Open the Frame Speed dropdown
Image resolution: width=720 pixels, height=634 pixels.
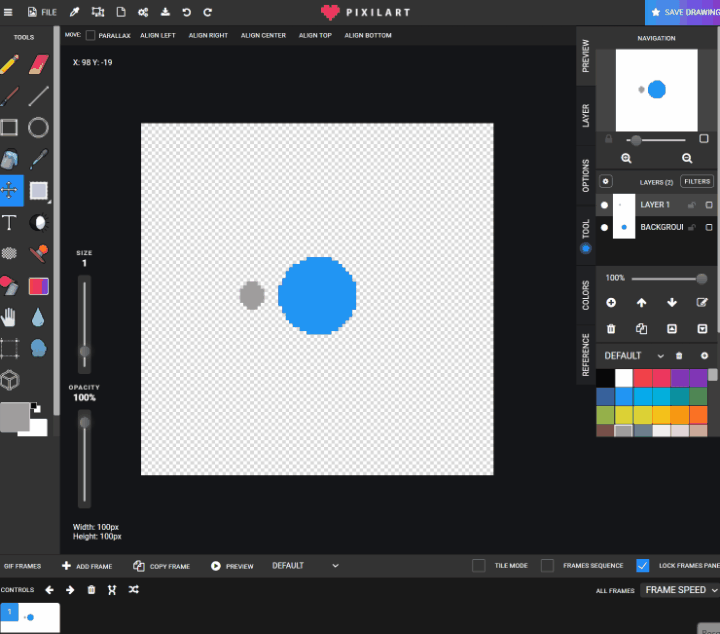coord(680,590)
